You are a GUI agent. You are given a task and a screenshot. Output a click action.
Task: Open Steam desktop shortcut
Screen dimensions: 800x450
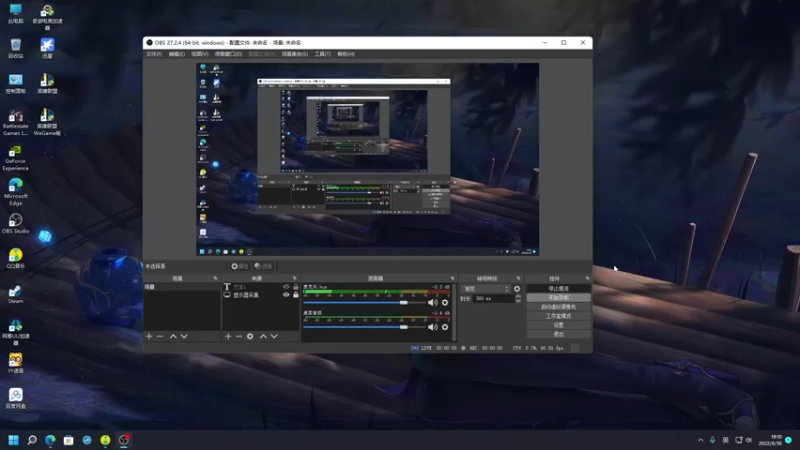tap(15, 294)
